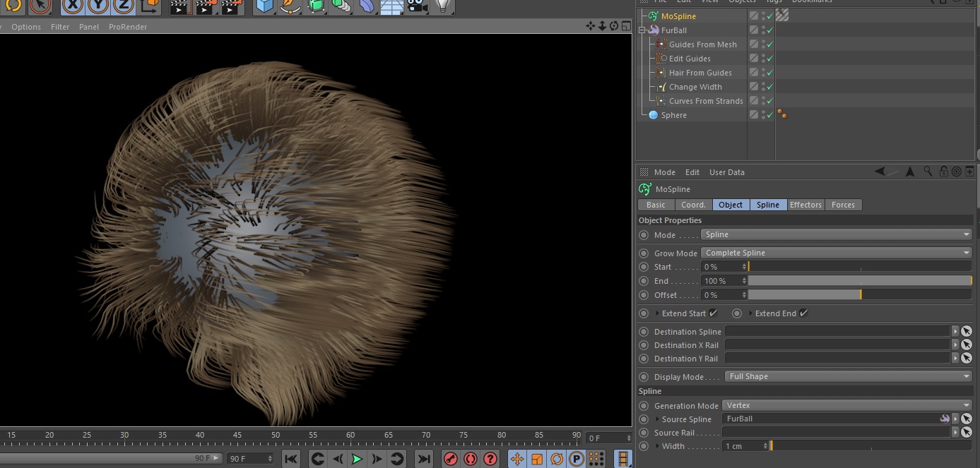Open the Generation Mode dropdown
The image size is (980, 468).
(846, 406)
